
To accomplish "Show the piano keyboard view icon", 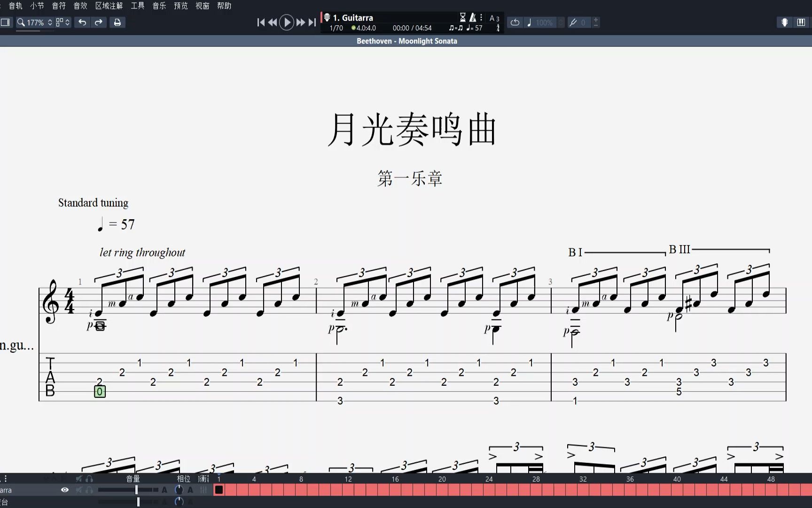I will (x=801, y=22).
